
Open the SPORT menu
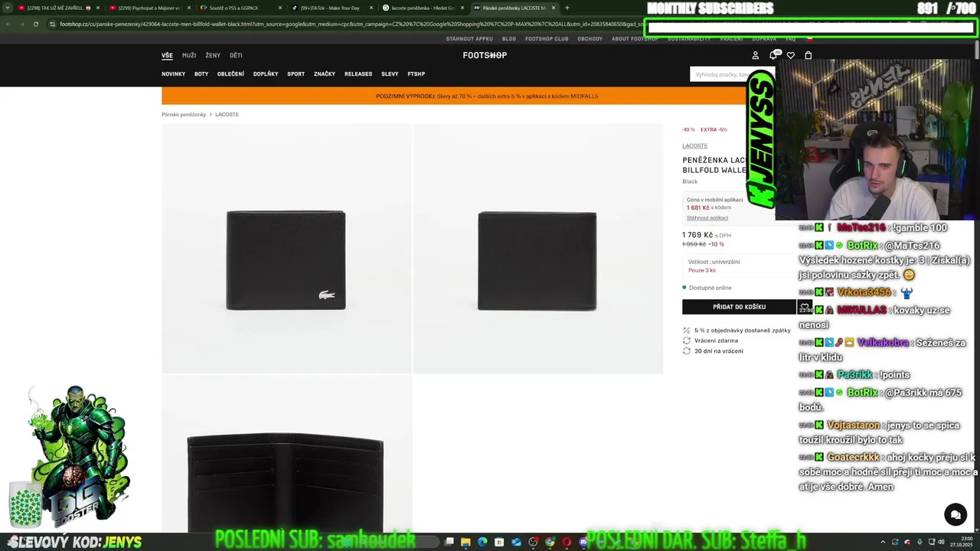tap(296, 74)
